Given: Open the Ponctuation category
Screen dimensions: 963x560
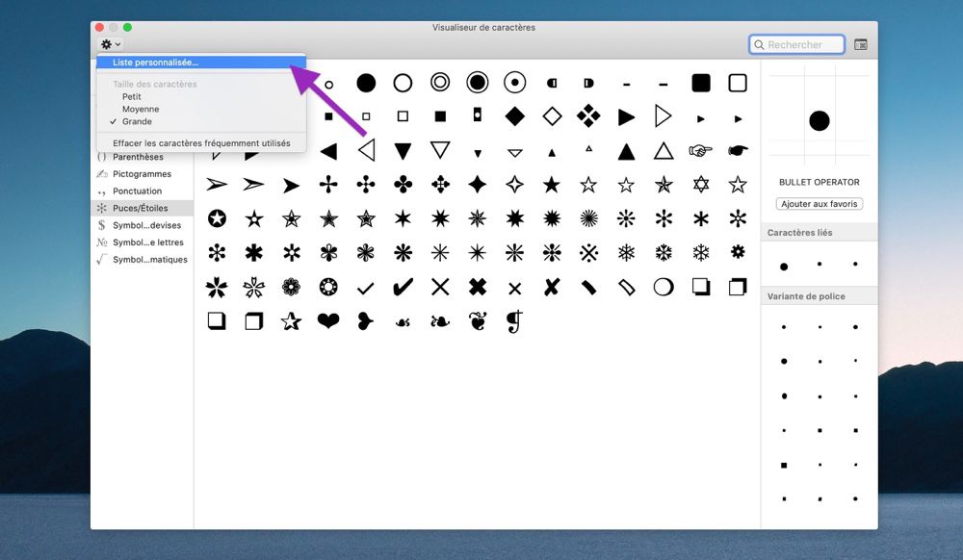Looking at the screenshot, I should (143, 191).
